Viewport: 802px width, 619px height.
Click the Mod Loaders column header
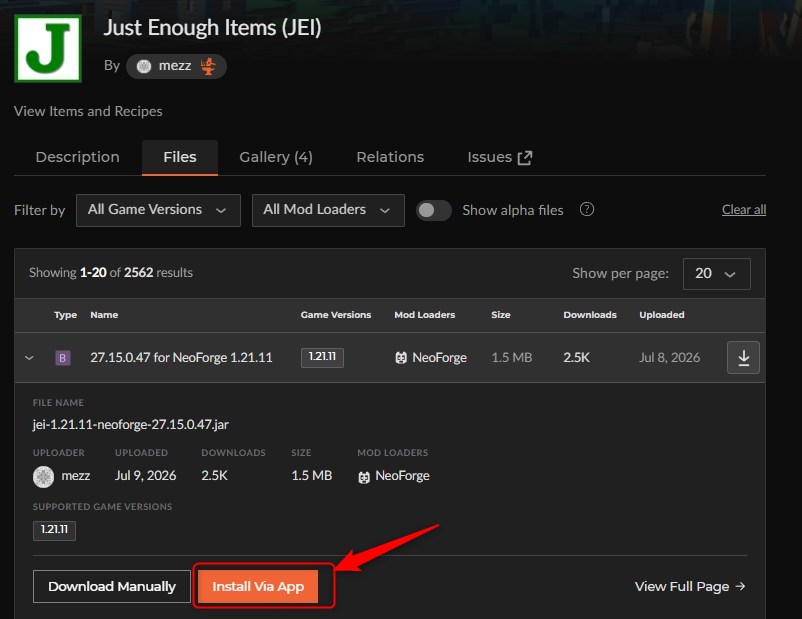pos(425,315)
